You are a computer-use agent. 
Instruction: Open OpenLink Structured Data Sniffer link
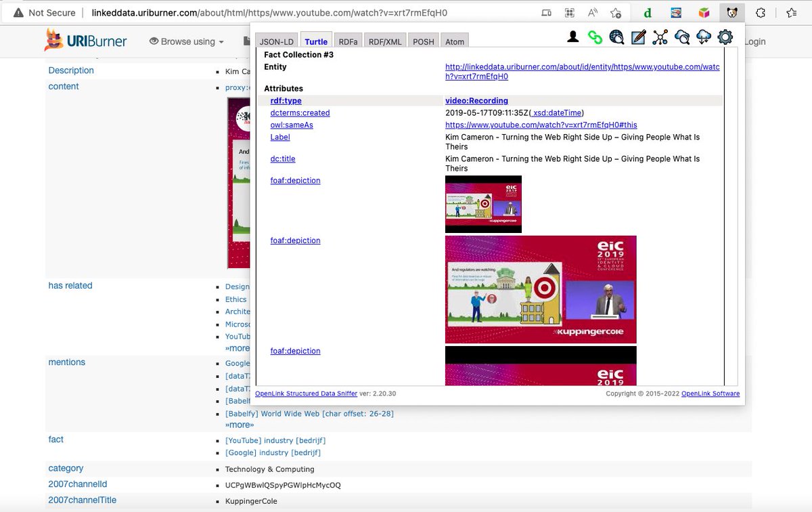point(306,393)
